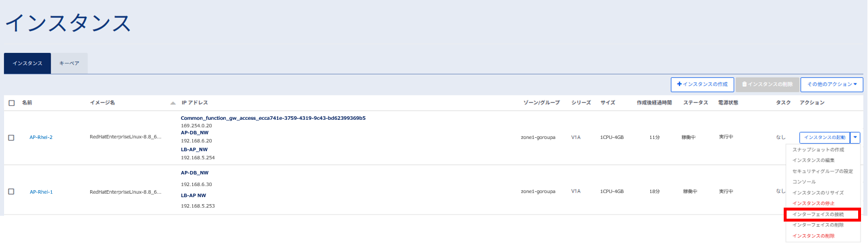The height and width of the screenshot is (246, 868).
Task: Click the sort arrow beside IP アドレス
Action: click(173, 103)
